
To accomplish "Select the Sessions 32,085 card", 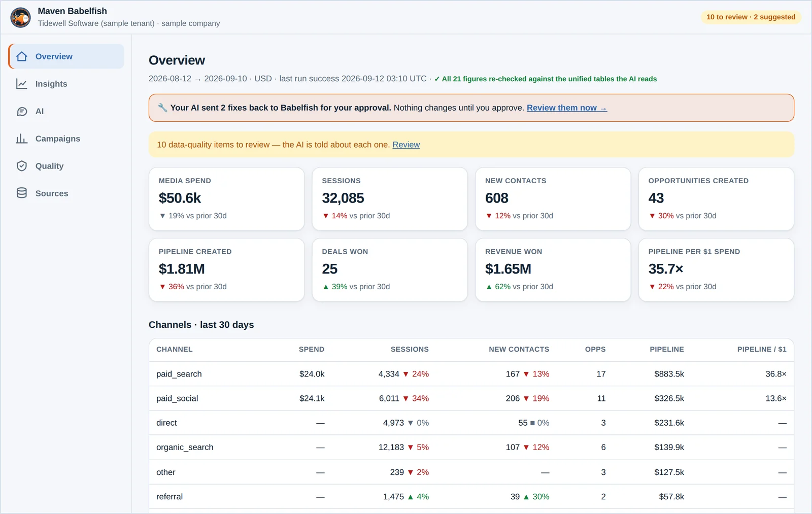I will pos(390,199).
